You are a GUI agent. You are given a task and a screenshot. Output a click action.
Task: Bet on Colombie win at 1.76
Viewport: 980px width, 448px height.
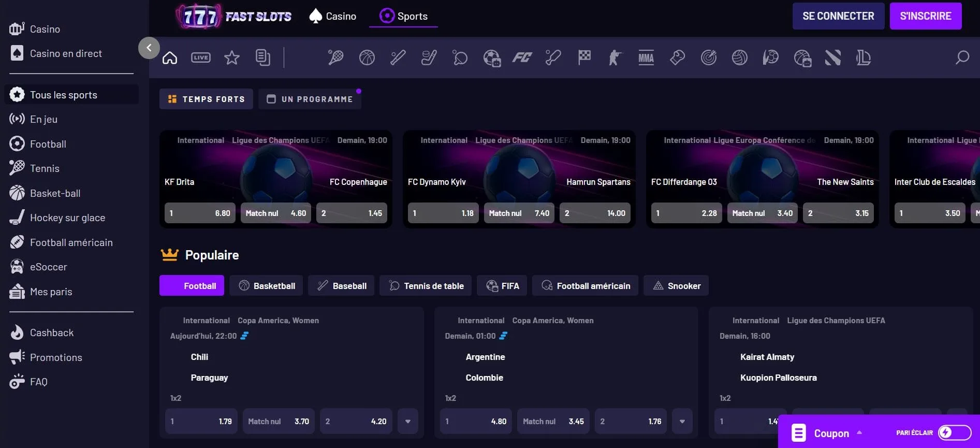(631, 422)
